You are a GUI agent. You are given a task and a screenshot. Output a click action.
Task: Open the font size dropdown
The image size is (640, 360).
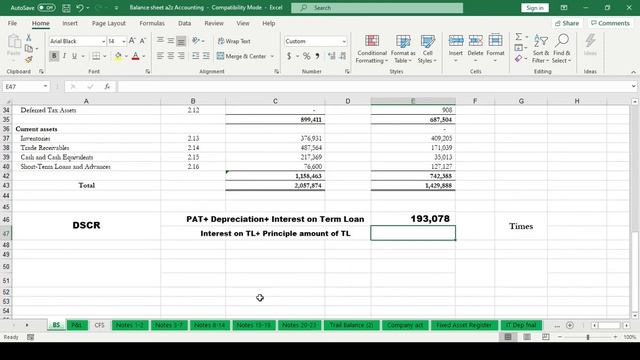click(x=124, y=41)
